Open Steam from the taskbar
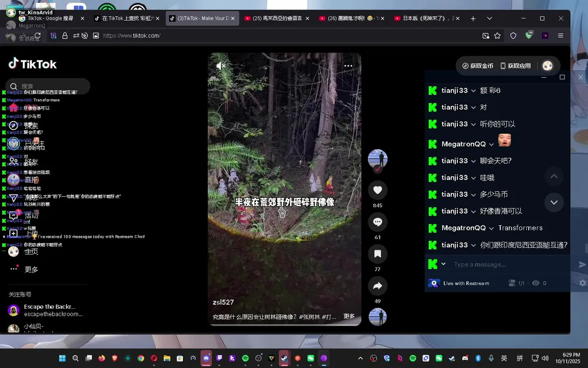 pos(284,358)
